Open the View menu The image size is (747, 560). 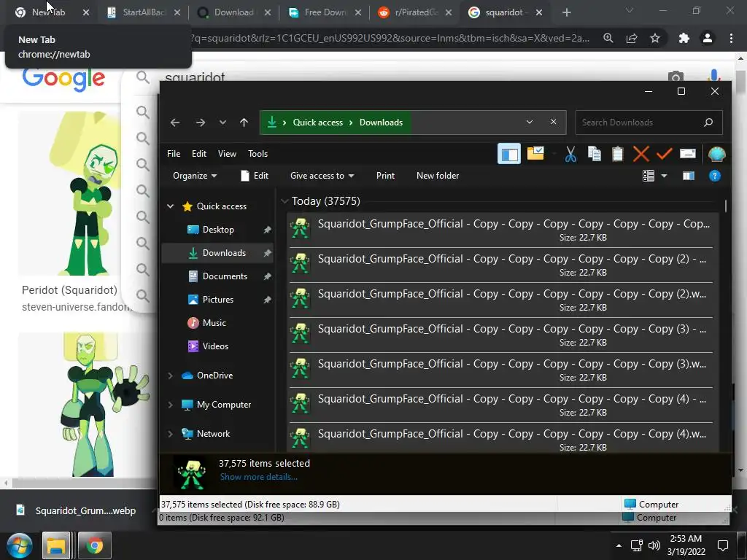click(227, 153)
